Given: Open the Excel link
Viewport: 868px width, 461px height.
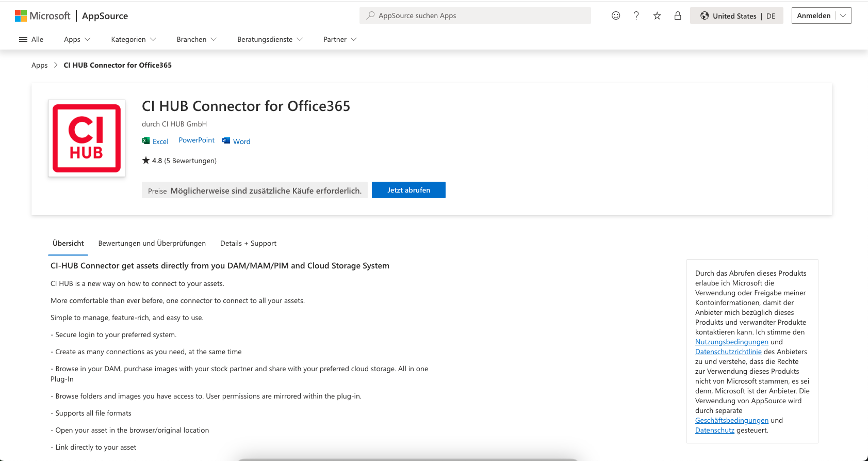Looking at the screenshot, I should coord(160,141).
